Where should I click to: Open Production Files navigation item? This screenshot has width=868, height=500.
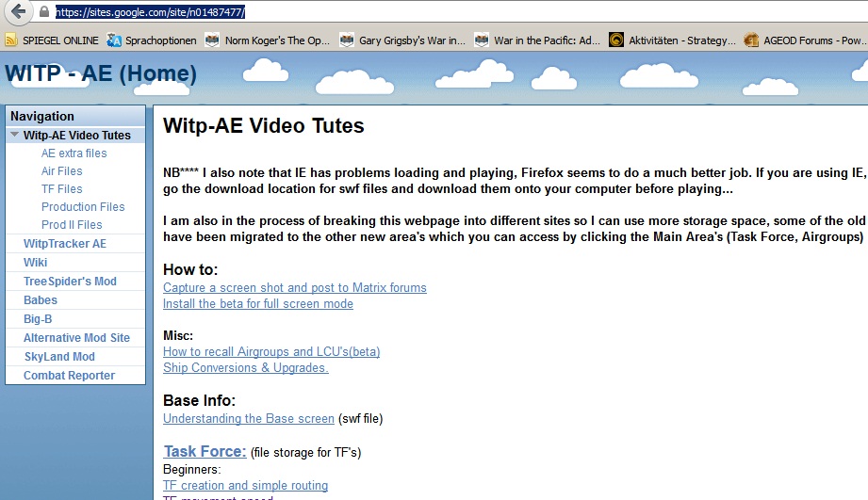(83, 206)
